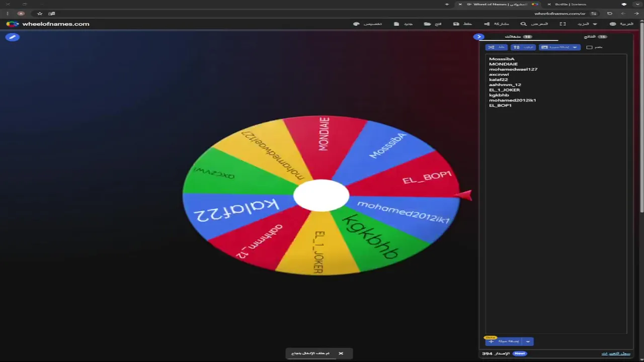
Task: Spin the wheel by clicking its center hub
Action: pos(321,196)
